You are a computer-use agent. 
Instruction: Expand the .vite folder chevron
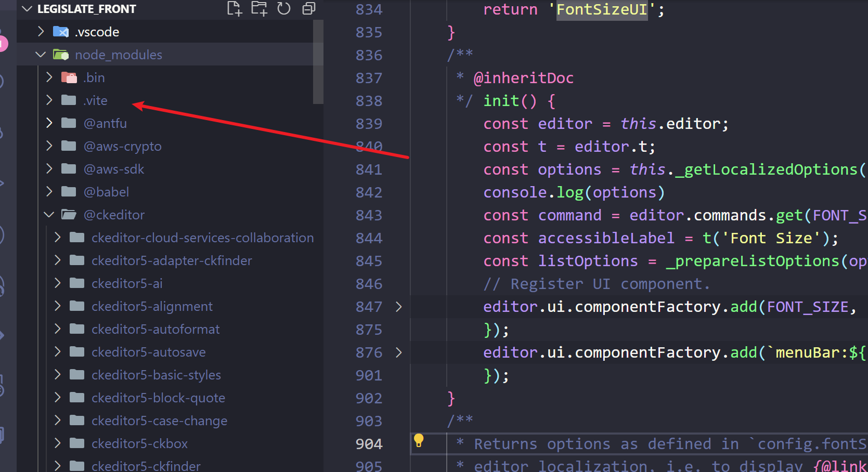[49, 100]
